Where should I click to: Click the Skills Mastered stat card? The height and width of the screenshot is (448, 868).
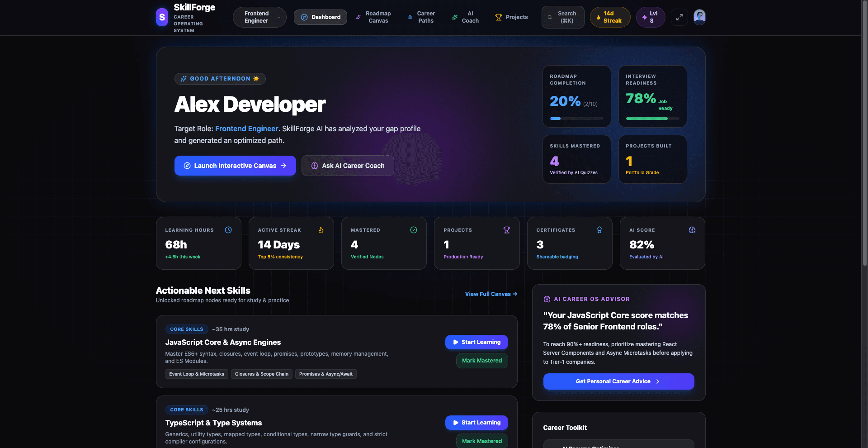576,159
